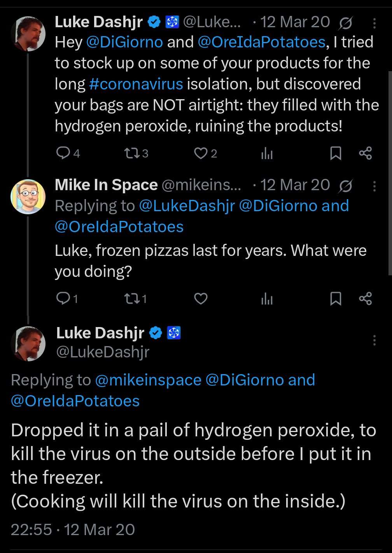392x553 pixels.
Task: Open @mikeinspace profile from reply header
Action: tap(148, 380)
